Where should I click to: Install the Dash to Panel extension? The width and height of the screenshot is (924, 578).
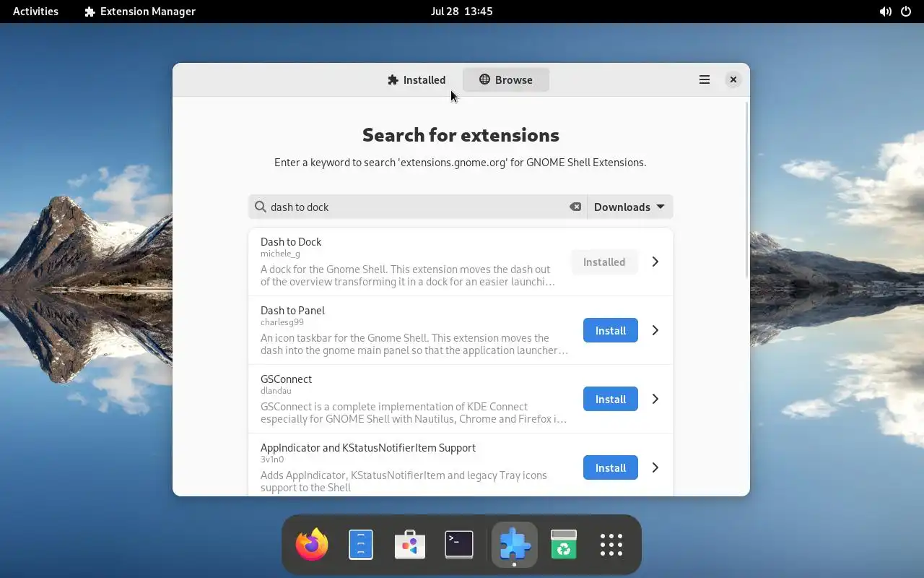coord(611,330)
